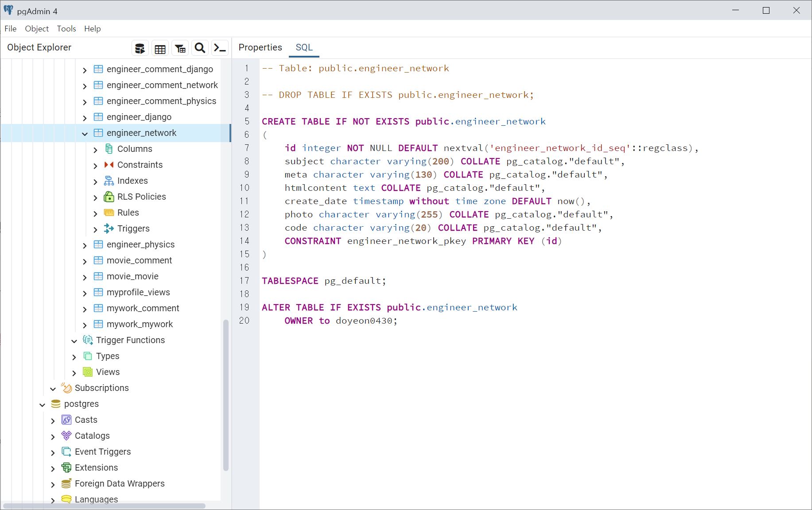Screen dimensions: 812x510
Task: Open the Object menu
Action: click(37, 29)
